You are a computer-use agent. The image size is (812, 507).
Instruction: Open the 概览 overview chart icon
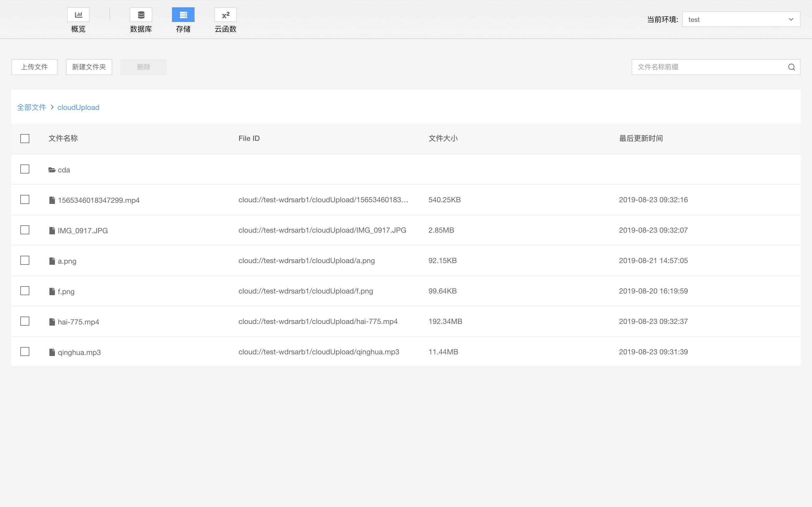pos(78,15)
